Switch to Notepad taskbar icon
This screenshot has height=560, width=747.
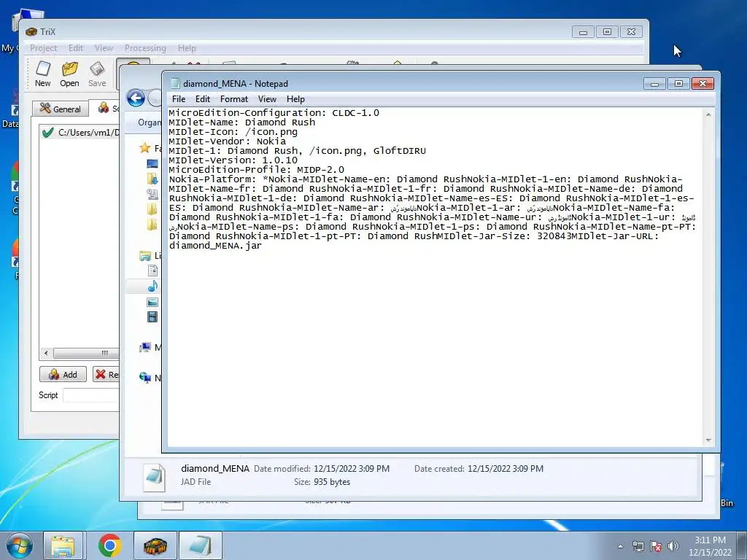tap(201, 545)
